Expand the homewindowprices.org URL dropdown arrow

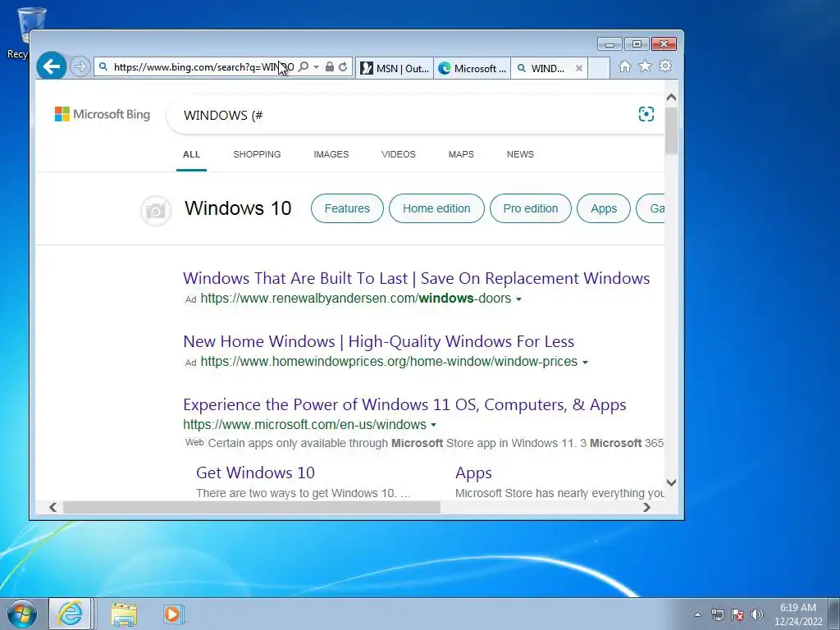pos(585,363)
